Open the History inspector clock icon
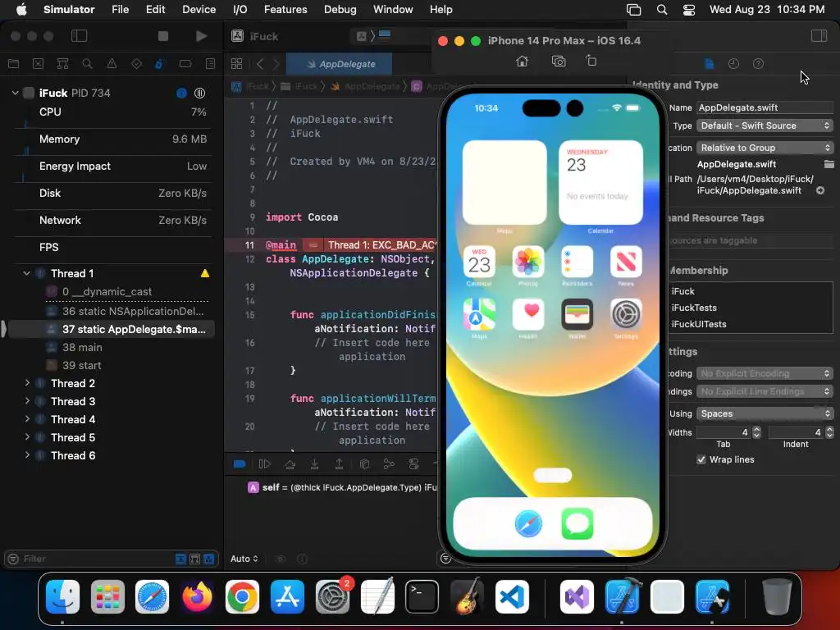Screen dimensions: 840x630 click(733, 64)
